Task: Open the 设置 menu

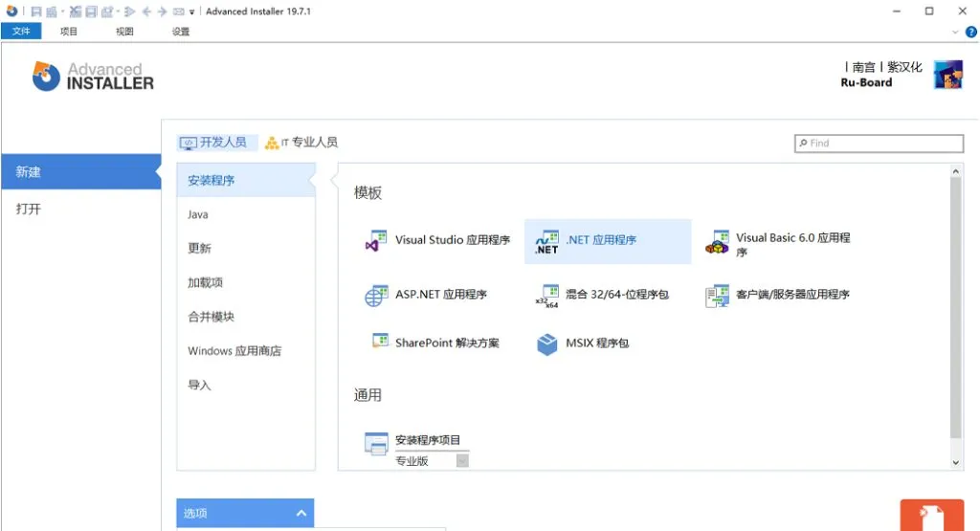Action: (x=181, y=32)
